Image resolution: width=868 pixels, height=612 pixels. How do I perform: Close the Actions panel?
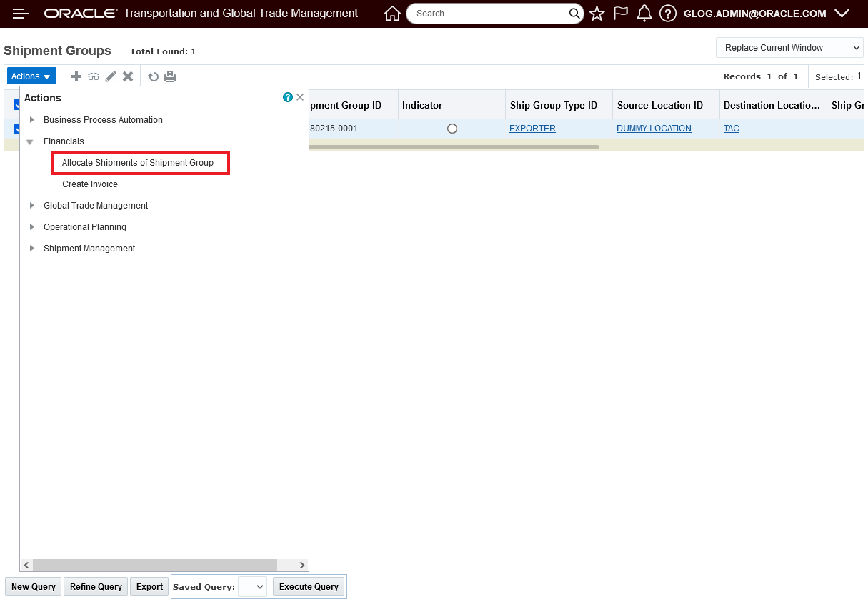click(300, 97)
